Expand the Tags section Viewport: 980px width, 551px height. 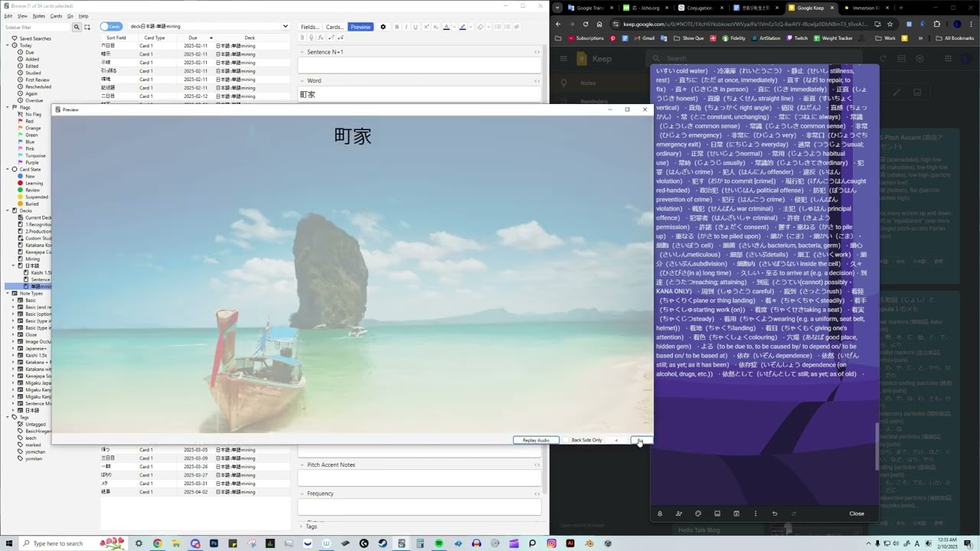(302, 527)
